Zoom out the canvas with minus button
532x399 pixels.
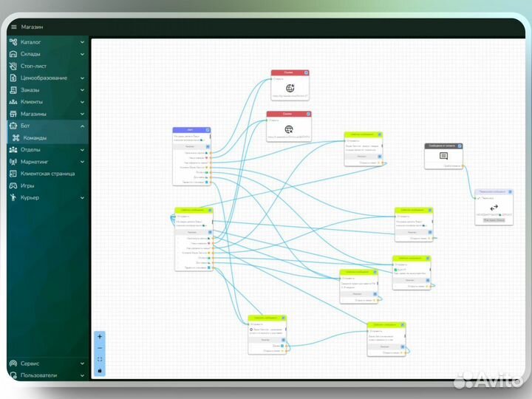pyautogui.click(x=100, y=348)
